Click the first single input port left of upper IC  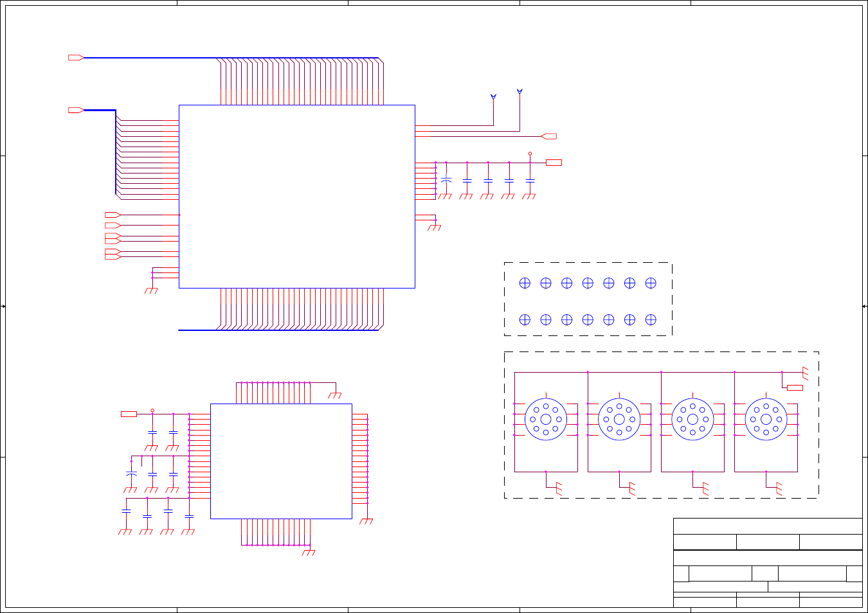tap(113, 215)
